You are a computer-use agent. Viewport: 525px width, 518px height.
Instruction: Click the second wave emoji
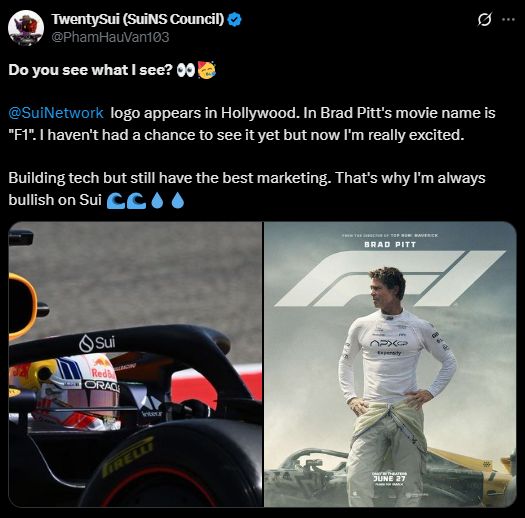point(137,200)
